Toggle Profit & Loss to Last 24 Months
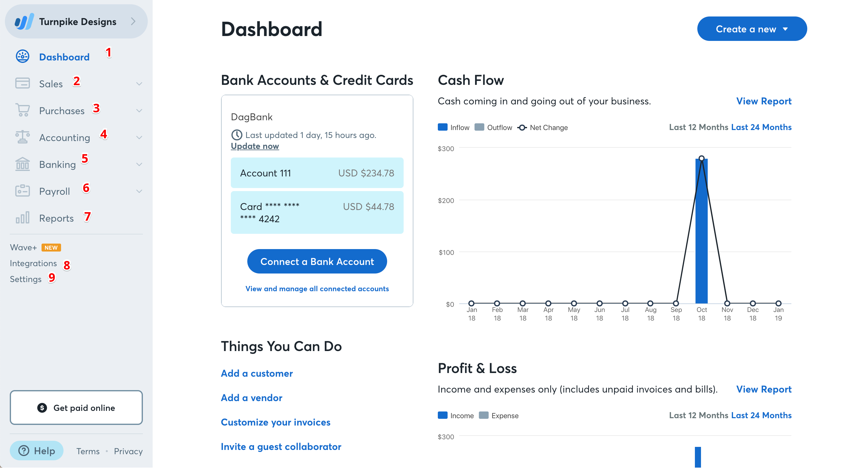This screenshot has height=471, width=868. [x=761, y=415]
